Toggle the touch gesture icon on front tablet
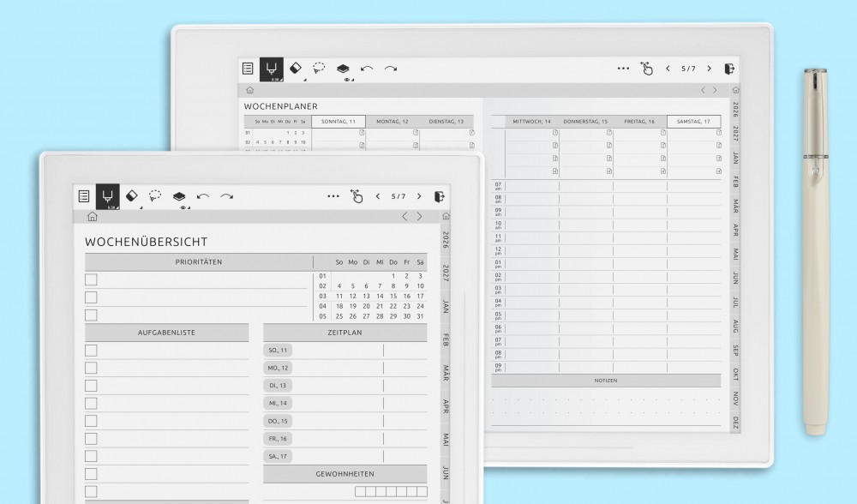The height and width of the screenshot is (504, 857). pos(357,196)
